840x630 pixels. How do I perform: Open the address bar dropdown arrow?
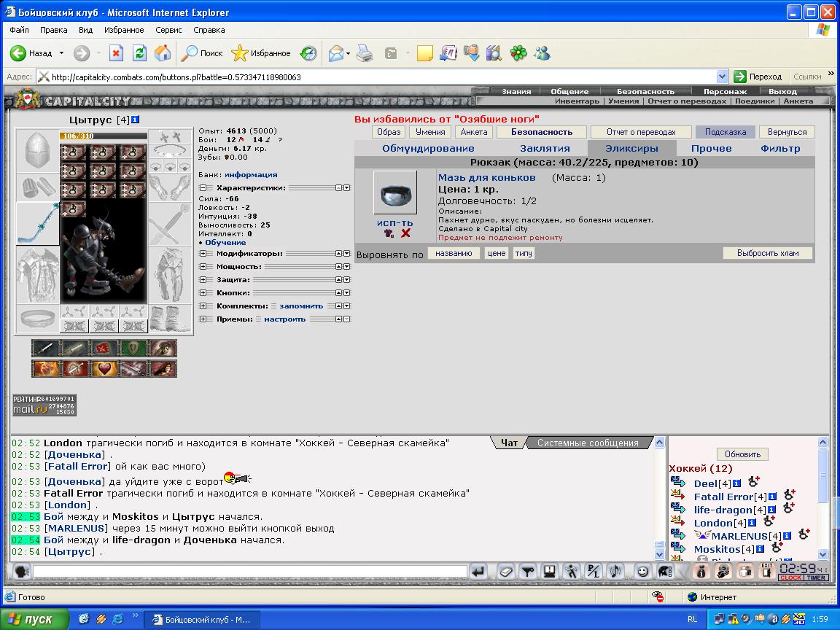[722, 77]
